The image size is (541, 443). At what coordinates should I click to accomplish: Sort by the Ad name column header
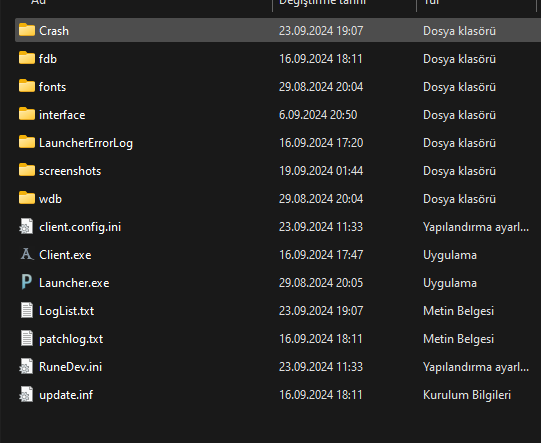38,2
